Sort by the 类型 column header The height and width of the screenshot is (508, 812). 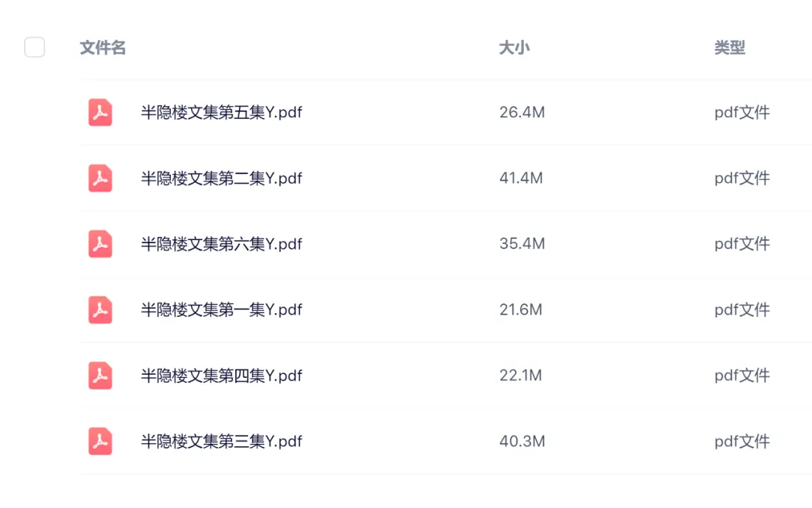tap(729, 48)
